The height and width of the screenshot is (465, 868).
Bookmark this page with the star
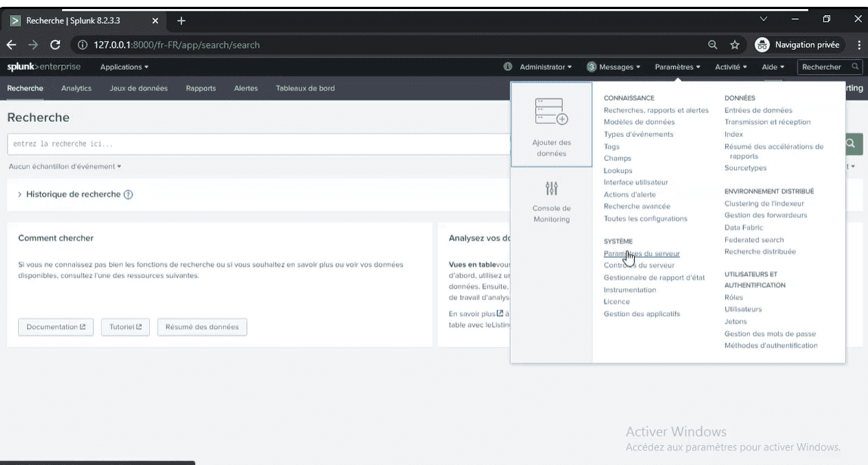point(735,45)
